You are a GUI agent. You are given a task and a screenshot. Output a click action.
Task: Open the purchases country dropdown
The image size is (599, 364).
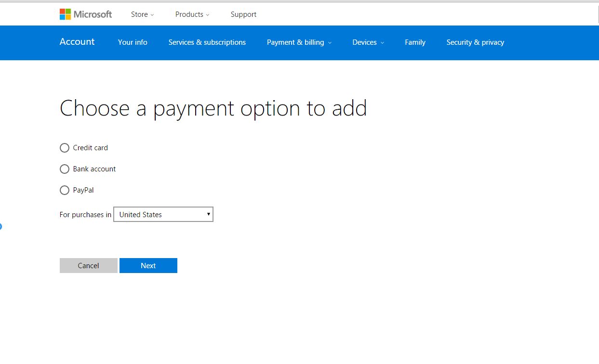click(163, 214)
